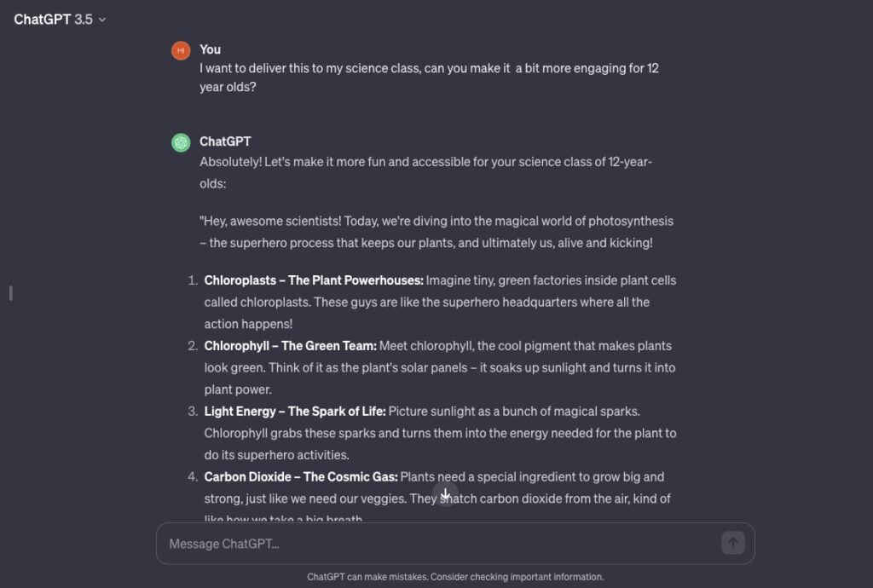
Task: Click the disclaimer text about ChatGPT mistakes
Action: click(454, 576)
